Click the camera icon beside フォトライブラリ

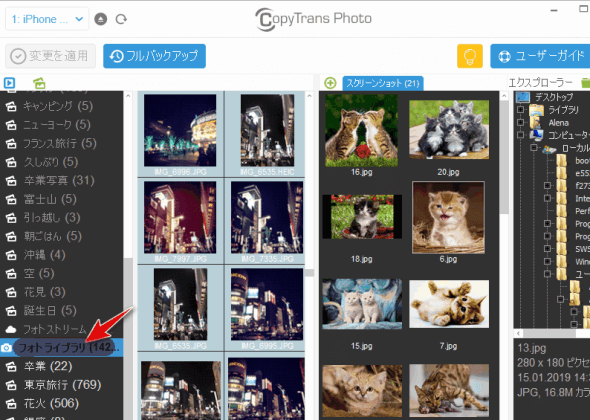point(6,348)
